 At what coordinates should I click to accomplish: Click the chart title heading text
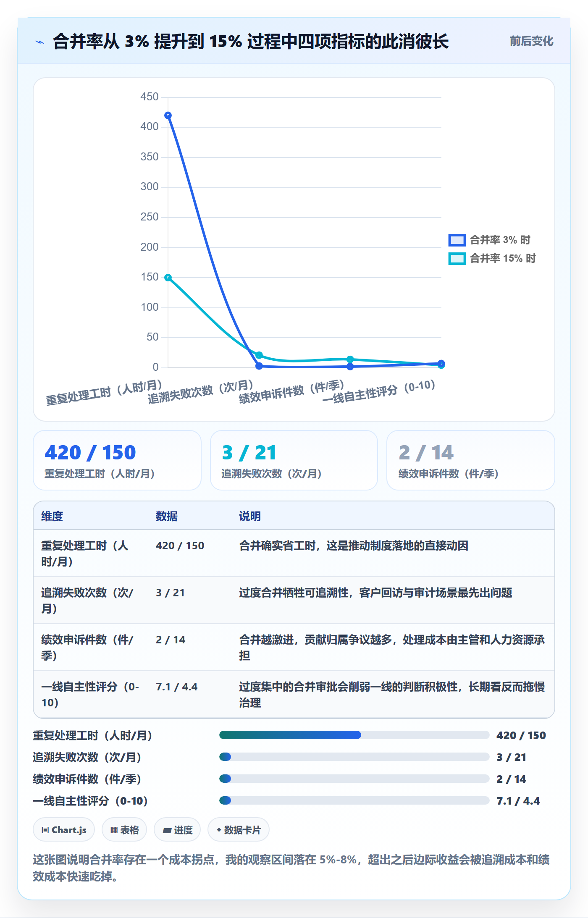point(251,42)
